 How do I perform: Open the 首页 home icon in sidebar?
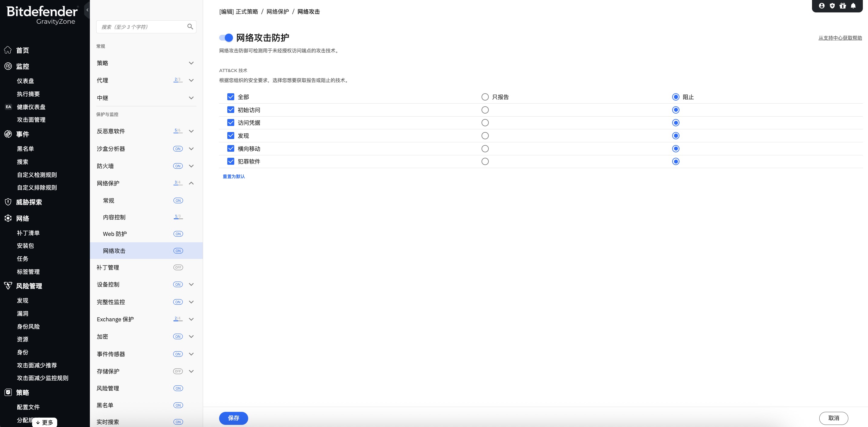[x=7, y=50]
